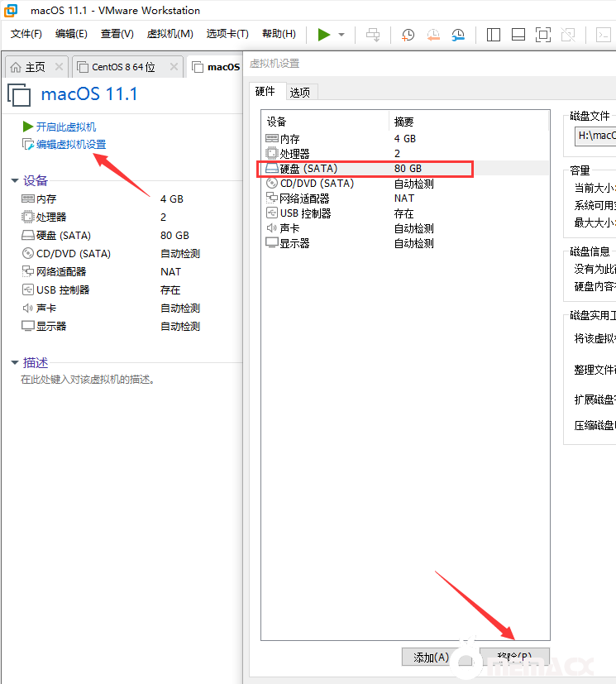Select the macOS tab
The image size is (616, 684).
click(217, 67)
